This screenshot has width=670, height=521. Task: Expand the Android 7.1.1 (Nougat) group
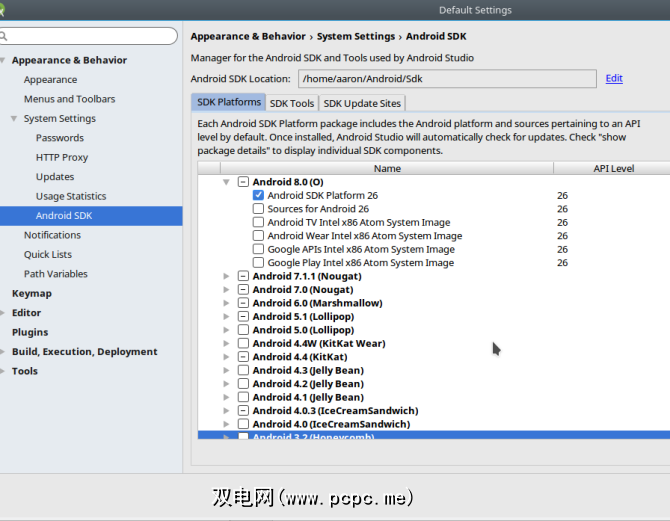click(226, 276)
